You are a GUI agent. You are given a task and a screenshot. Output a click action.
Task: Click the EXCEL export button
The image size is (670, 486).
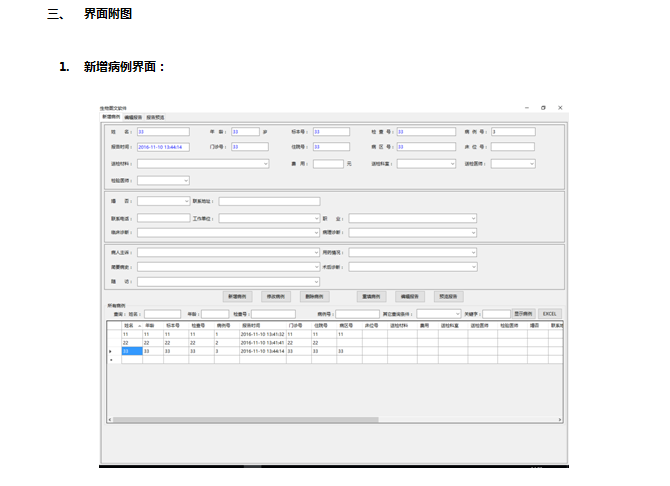(x=550, y=314)
